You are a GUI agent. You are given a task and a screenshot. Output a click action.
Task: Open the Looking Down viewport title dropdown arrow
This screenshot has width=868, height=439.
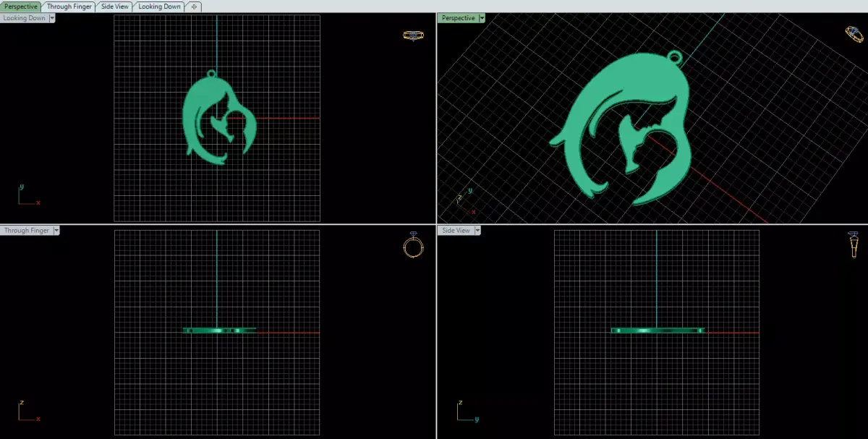52,18
